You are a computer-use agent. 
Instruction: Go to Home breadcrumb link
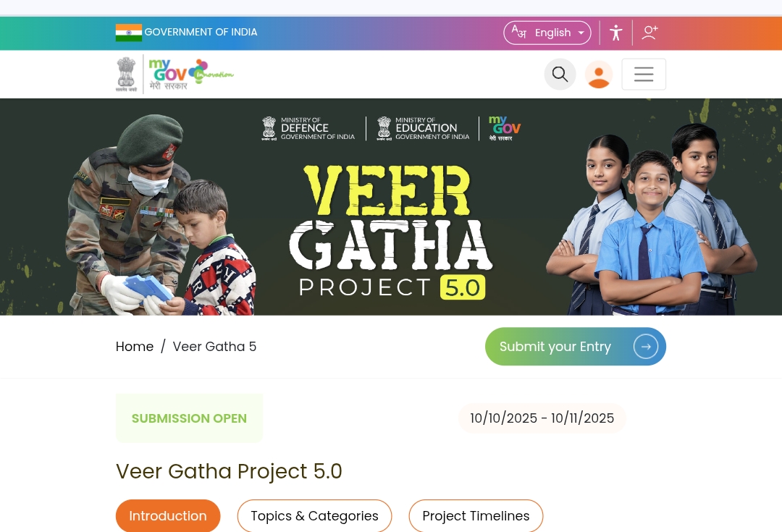point(135,347)
